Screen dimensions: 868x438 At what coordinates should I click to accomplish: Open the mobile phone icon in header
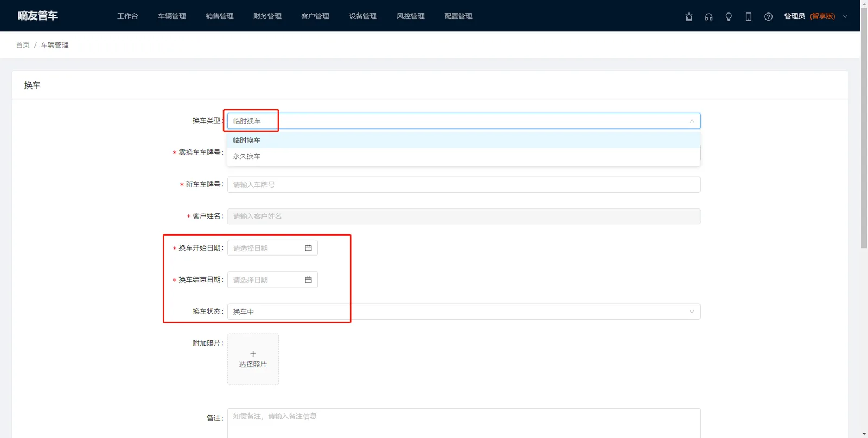(x=749, y=17)
